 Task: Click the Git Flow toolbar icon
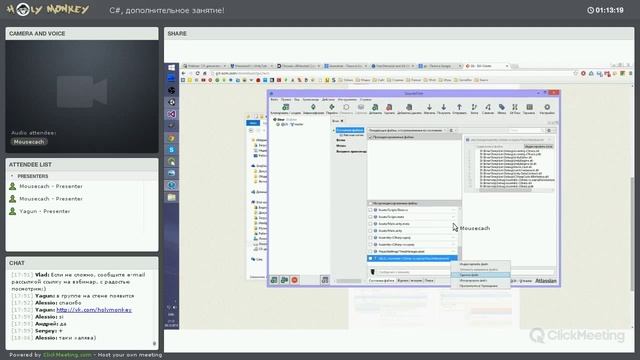(515, 107)
